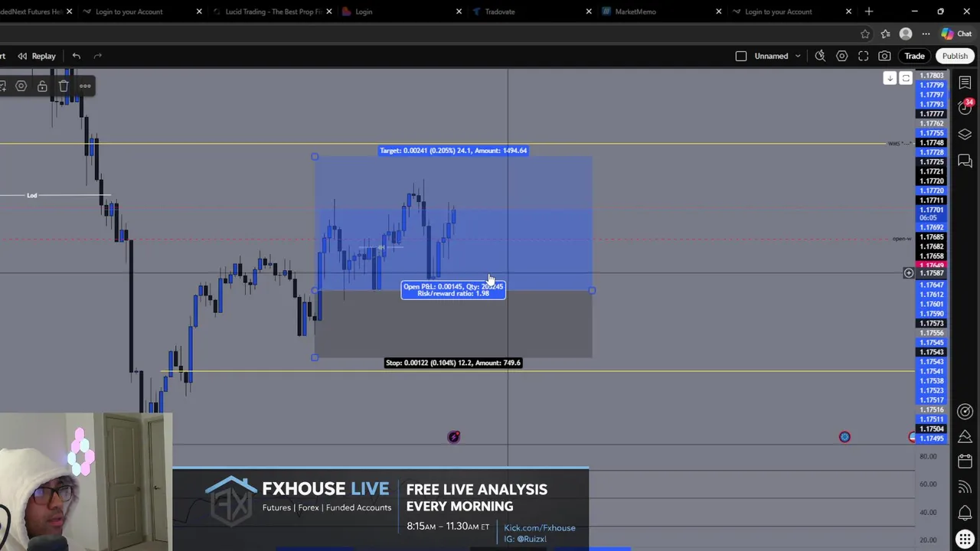Select the long position stop label
The width and height of the screenshot is (980, 551).
coord(453,363)
